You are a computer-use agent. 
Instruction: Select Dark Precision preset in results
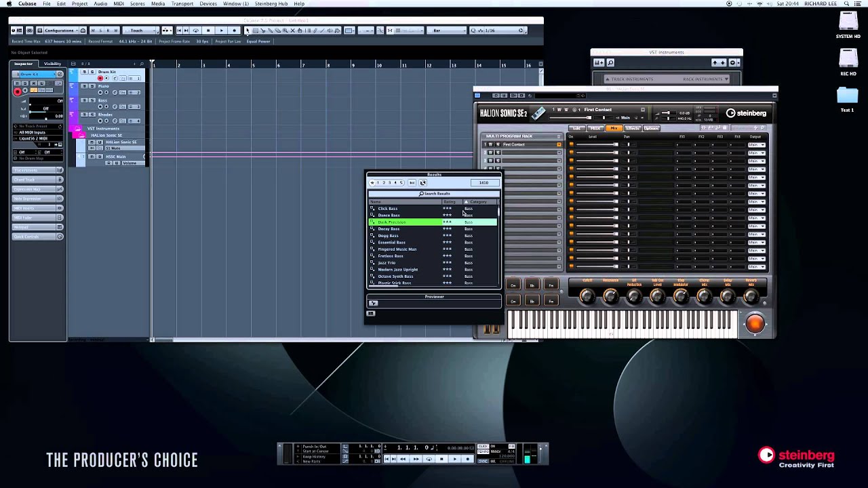(x=433, y=222)
